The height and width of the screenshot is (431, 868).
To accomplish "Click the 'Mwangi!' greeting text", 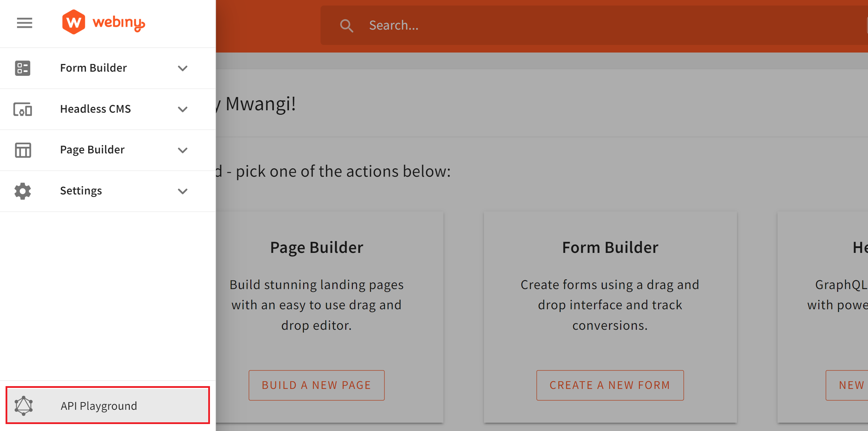I will [261, 104].
